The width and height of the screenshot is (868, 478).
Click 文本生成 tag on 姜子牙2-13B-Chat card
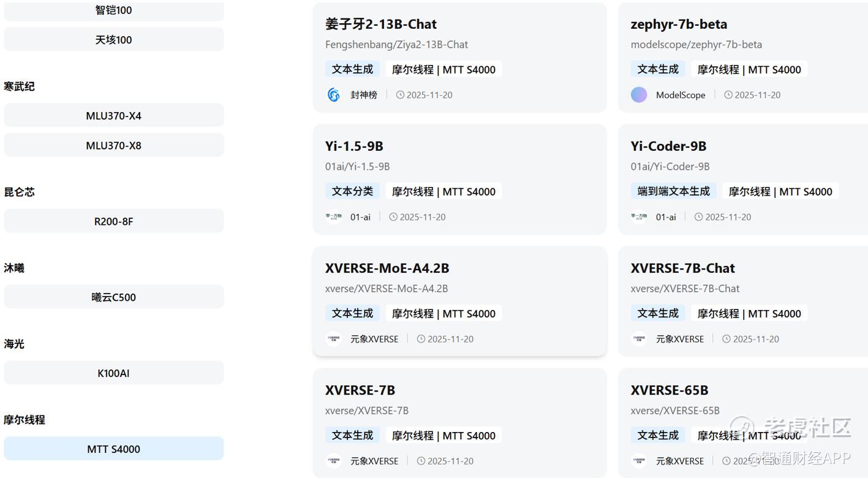tap(352, 69)
